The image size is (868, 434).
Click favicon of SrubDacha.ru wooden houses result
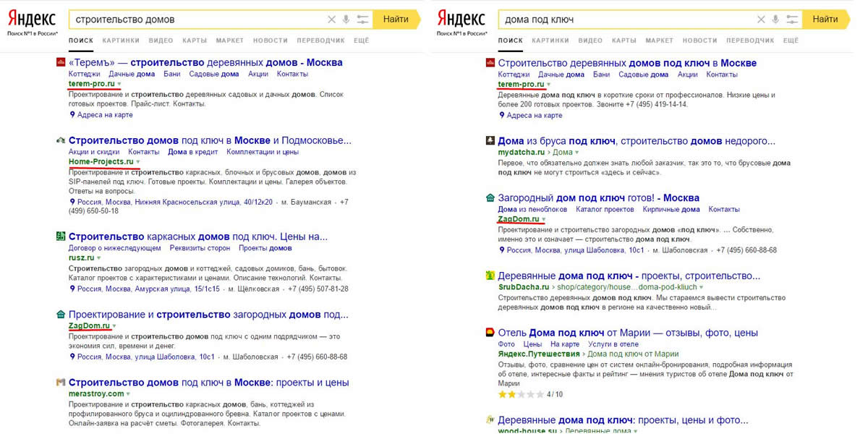click(490, 276)
